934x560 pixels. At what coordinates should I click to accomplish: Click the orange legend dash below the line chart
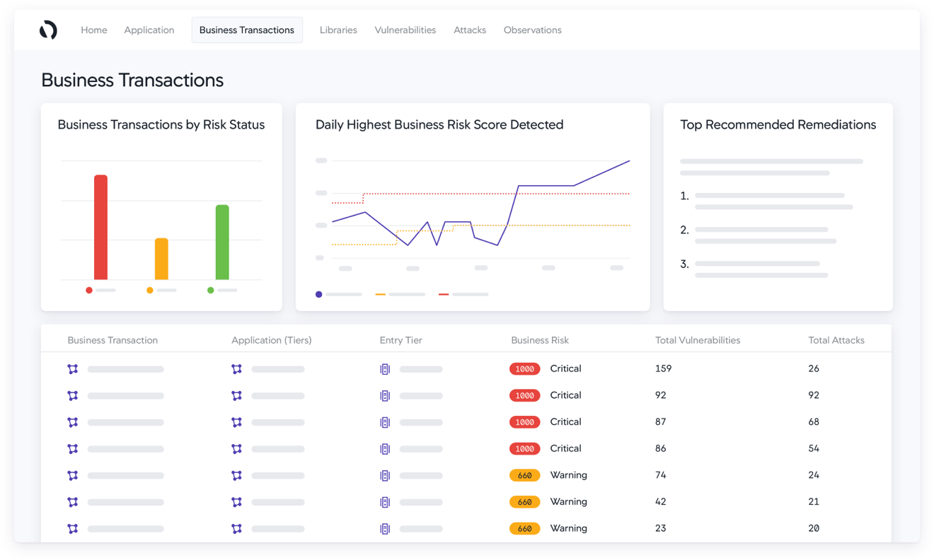tap(380, 294)
